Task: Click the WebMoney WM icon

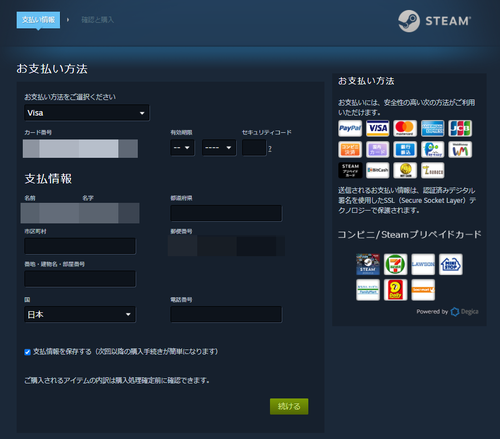Action: coord(460,149)
